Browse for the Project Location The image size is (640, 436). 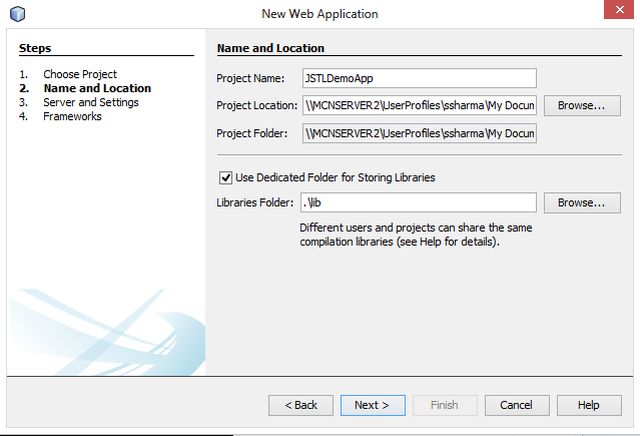(575, 105)
